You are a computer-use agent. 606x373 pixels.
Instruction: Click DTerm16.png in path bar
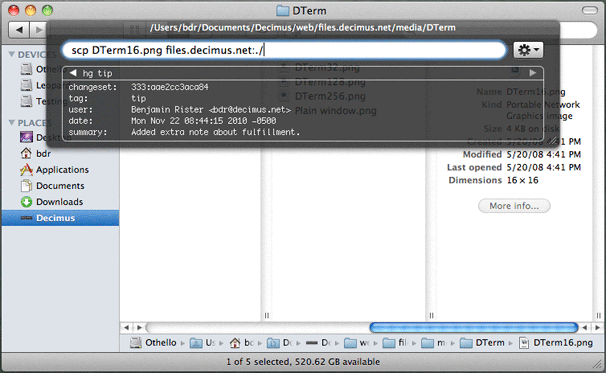click(x=563, y=343)
